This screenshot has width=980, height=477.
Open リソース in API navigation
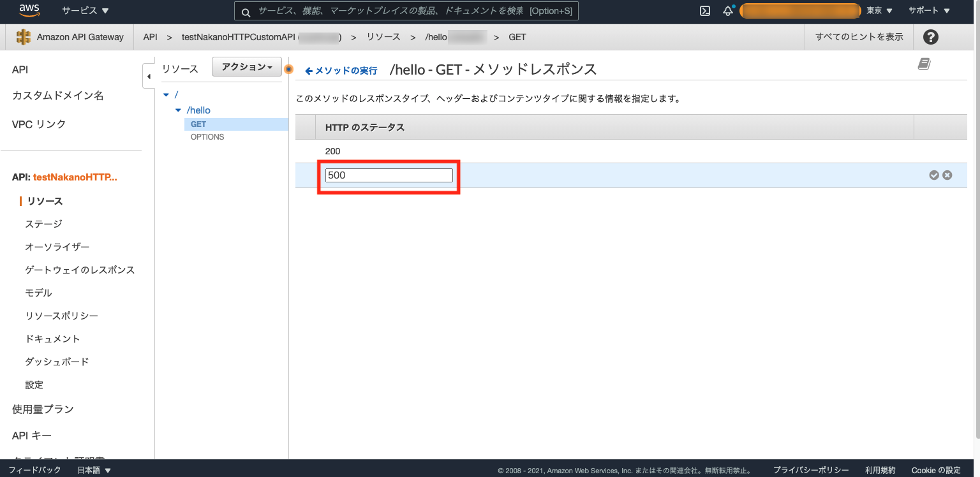click(45, 201)
